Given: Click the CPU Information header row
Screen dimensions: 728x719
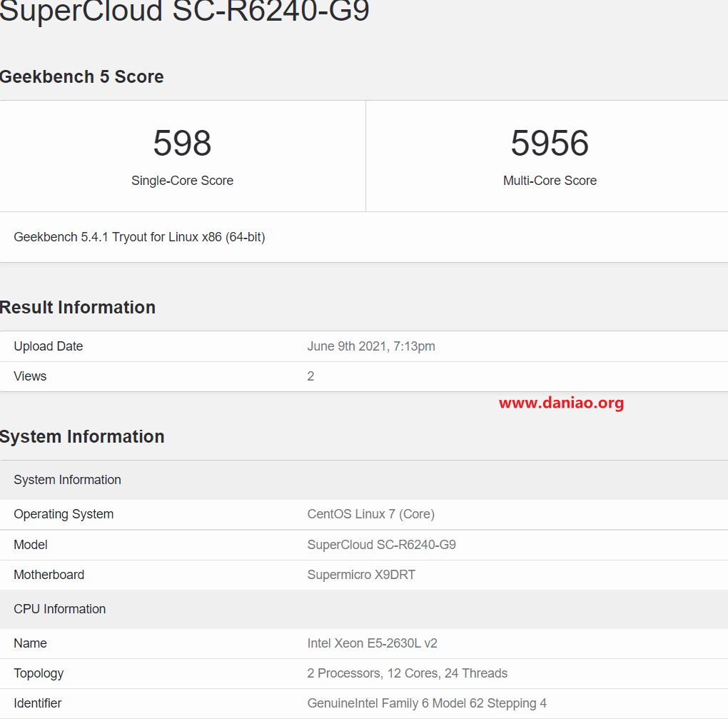Looking at the screenshot, I should [x=364, y=609].
